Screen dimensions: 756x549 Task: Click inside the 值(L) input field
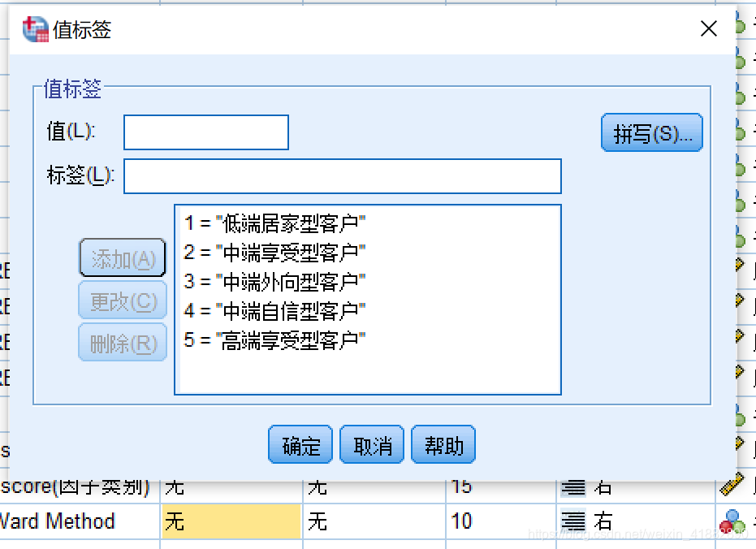205,132
